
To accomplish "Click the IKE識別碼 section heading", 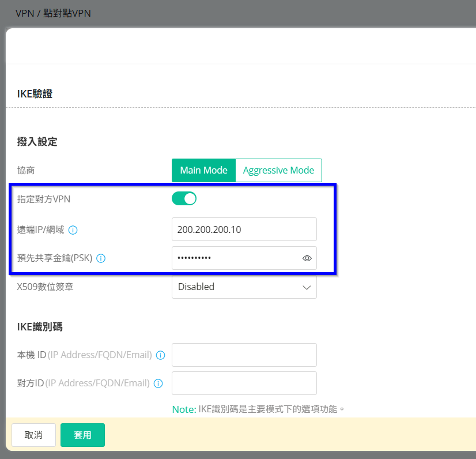I will 40,327.
